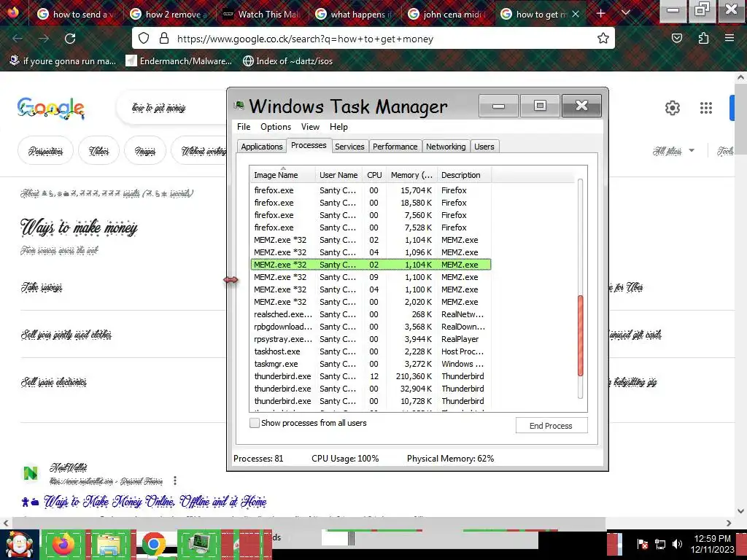Open Task Manager Options menu
The height and width of the screenshot is (560, 747).
click(275, 127)
